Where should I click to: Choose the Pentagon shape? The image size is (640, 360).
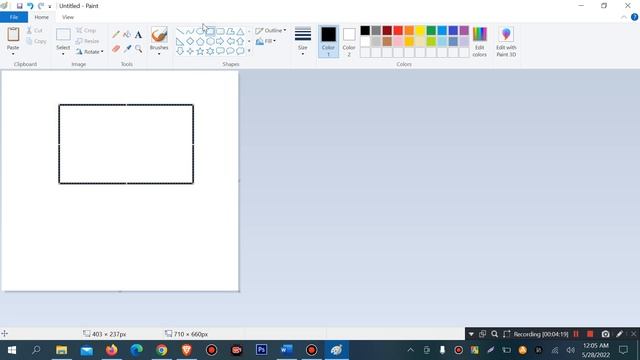200,41
